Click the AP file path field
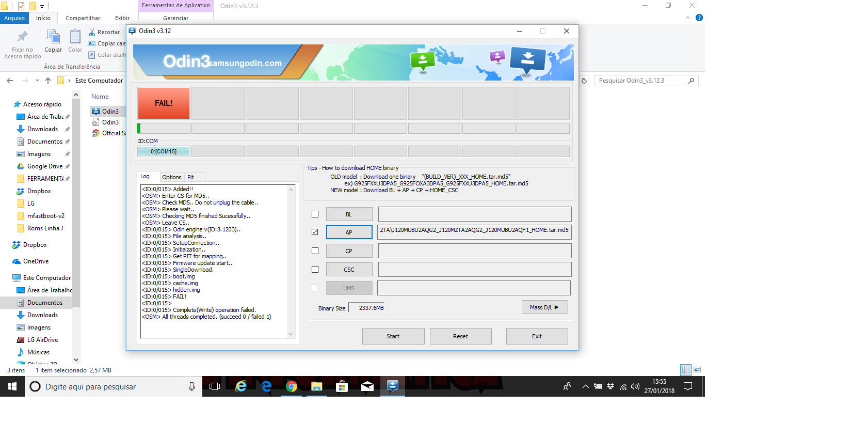Image resolution: width=868 pixels, height=438 pixels. (474, 232)
